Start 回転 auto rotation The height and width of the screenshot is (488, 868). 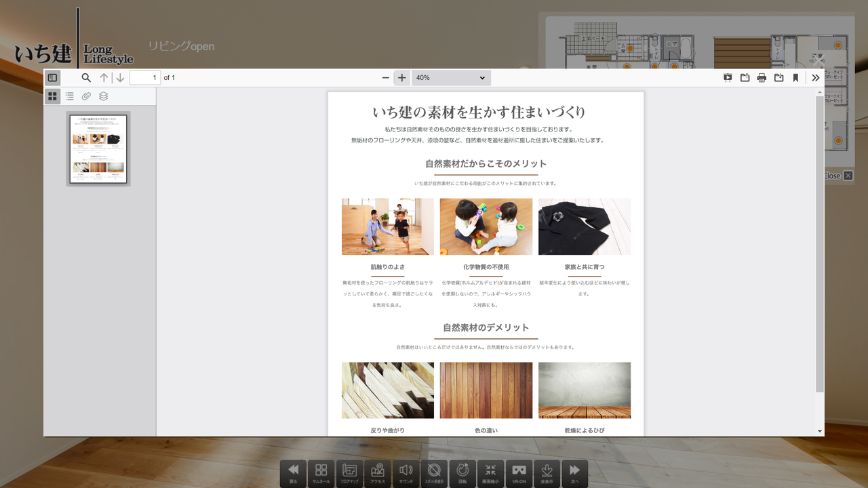[x=462, y=473]
